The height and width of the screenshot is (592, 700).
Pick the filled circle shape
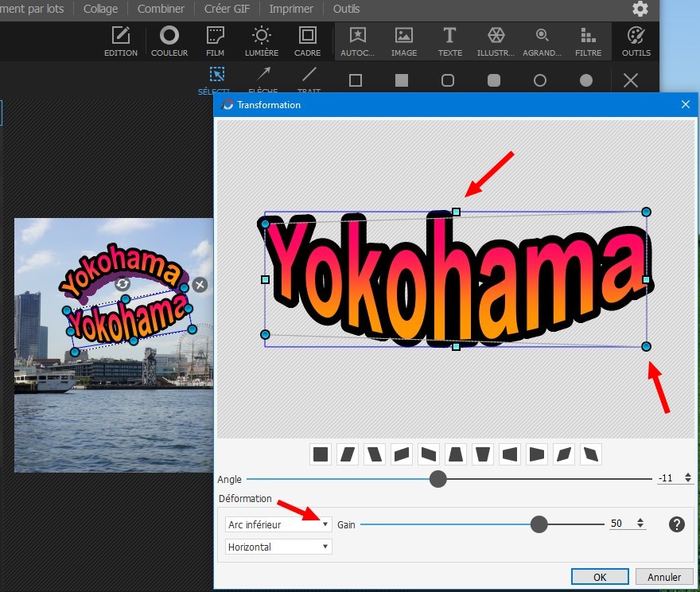click(586, 80)
